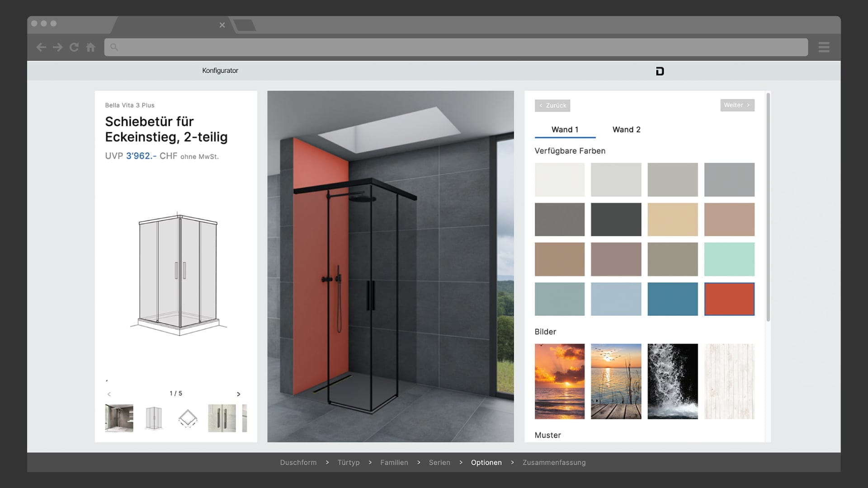Select the red-orange wall color swatch
Viewport: 868px width, 488px height.
729,299
